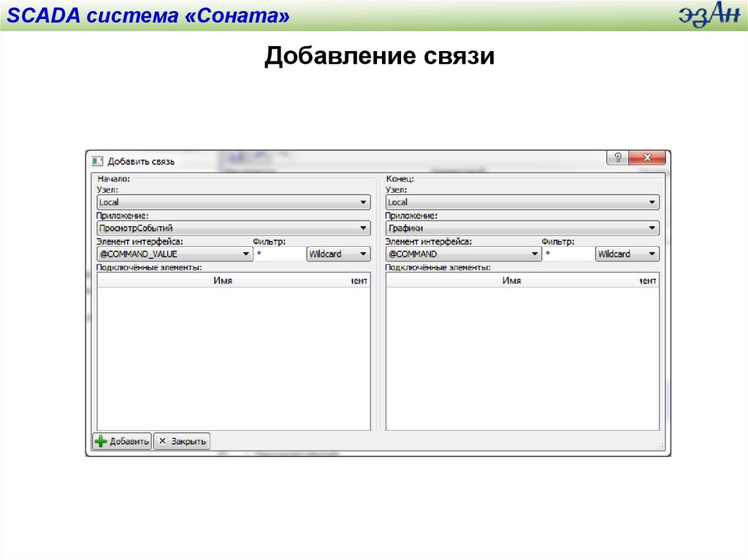Click the green plus Добавить button
Image resolution: width=748 pixels, height=560 pixels.
tap(121, 441)
